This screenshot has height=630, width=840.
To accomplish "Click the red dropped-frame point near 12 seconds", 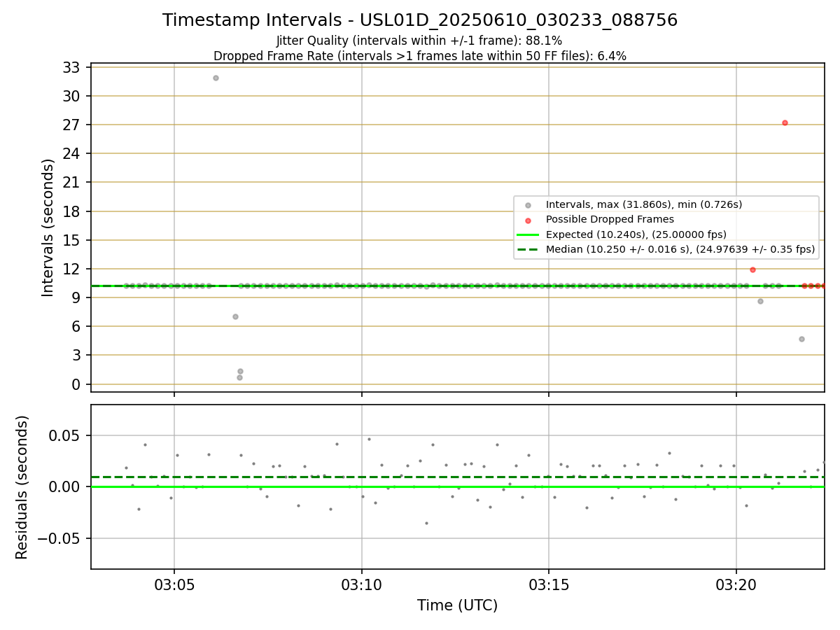I will (752, 269).
